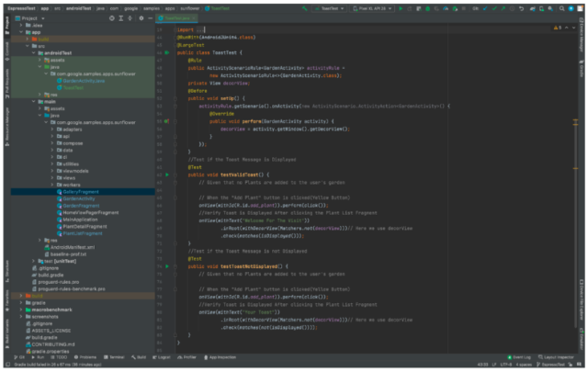Open Search Everywhere magnifier icon
Screen dimensions: 588x372
561,8
